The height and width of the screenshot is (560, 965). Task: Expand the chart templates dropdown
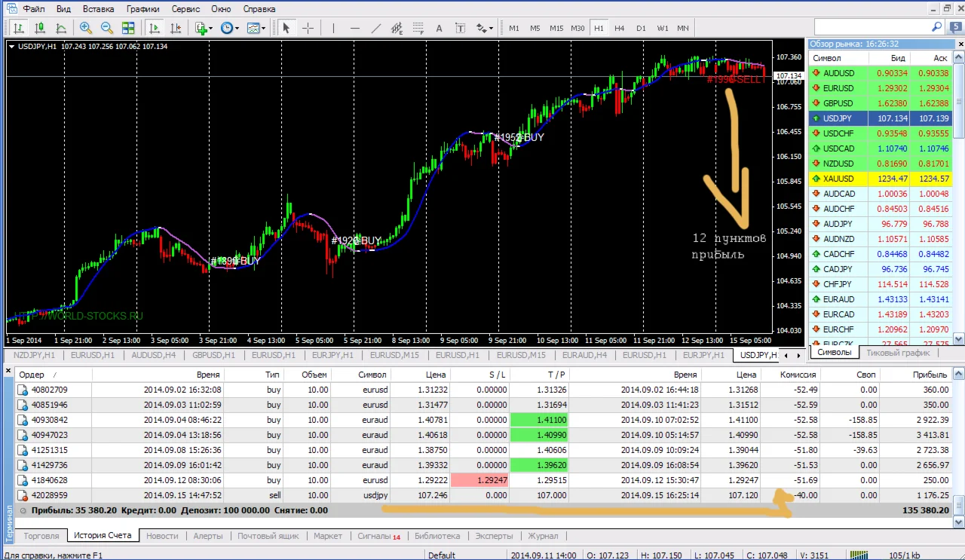pyautogui.click(x=256, y=28)
